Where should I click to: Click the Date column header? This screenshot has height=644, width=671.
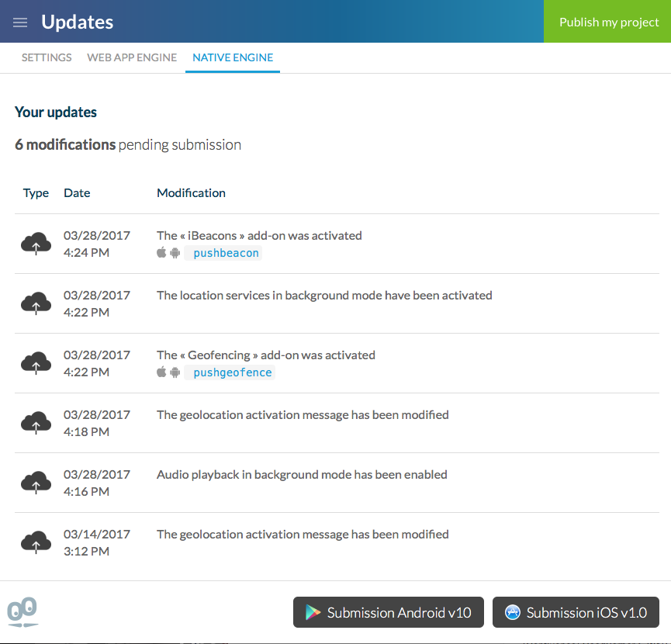click(77, 193)
